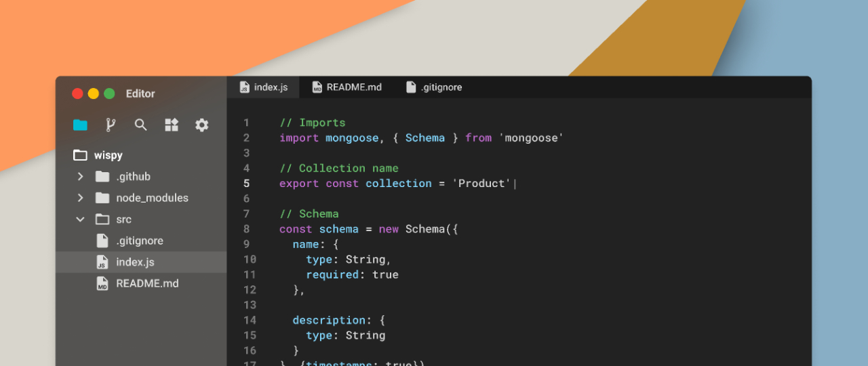
Task: Click the MD file icon beside README.md in tree
Action: click(x=102, y=284)
